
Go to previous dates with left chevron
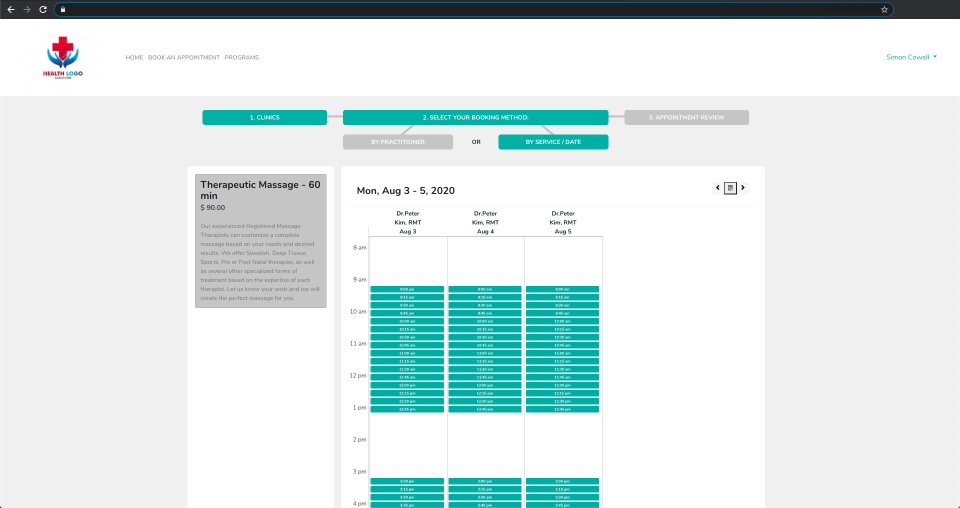click(718, 188)
